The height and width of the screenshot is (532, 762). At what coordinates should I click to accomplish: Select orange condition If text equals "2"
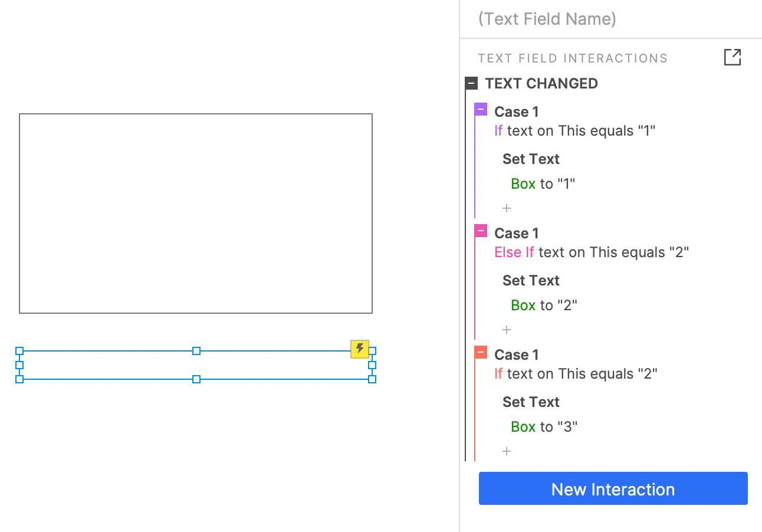coord(576,373)
